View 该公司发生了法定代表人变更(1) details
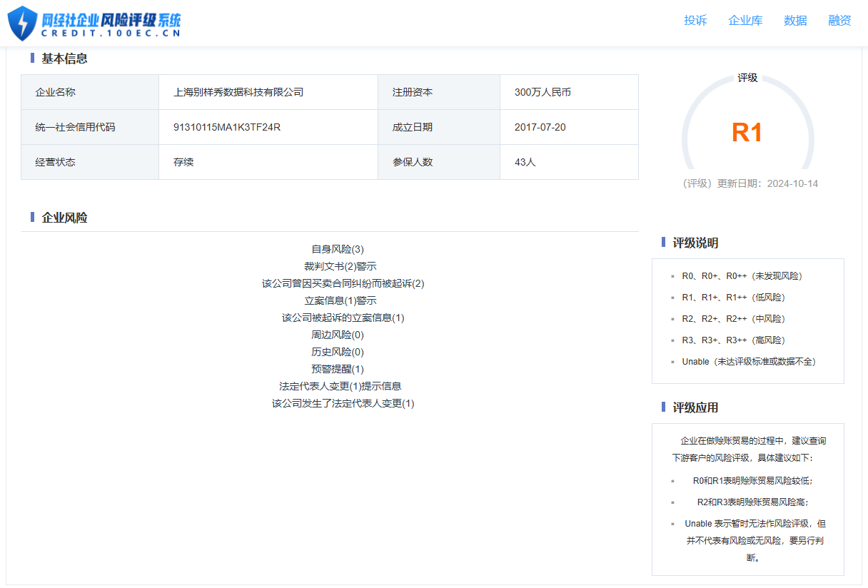 (343, 403)
